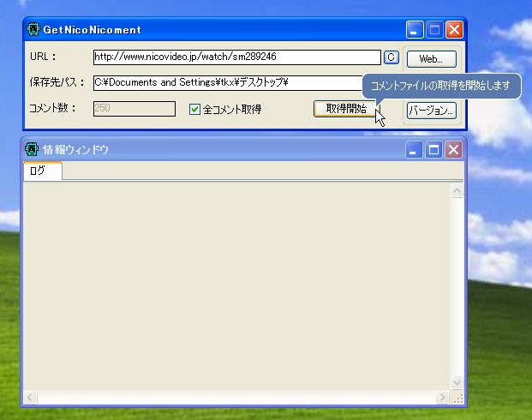Click the URL: label text

pyautogui.click(x=43, y=57)
